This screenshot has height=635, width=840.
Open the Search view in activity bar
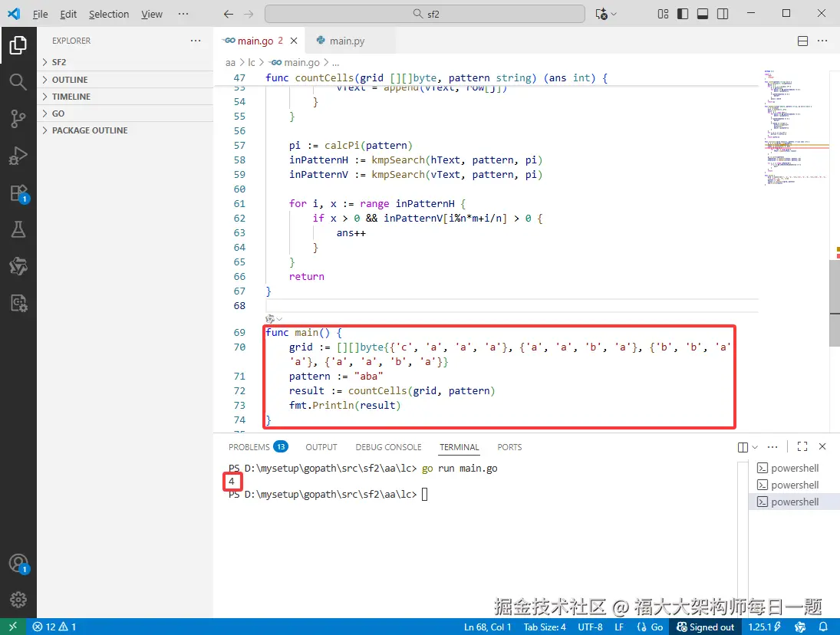tap(18, 82)
